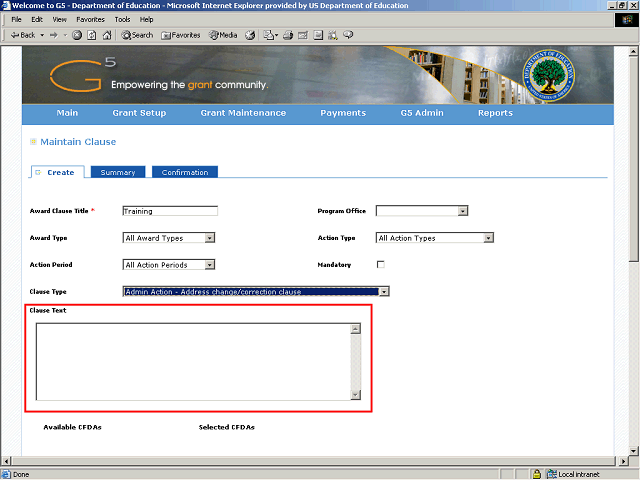Image resolution: width=640 pixels, height=480 pixels.
Task: Click the Back button in toolbar
Action: 23,36
